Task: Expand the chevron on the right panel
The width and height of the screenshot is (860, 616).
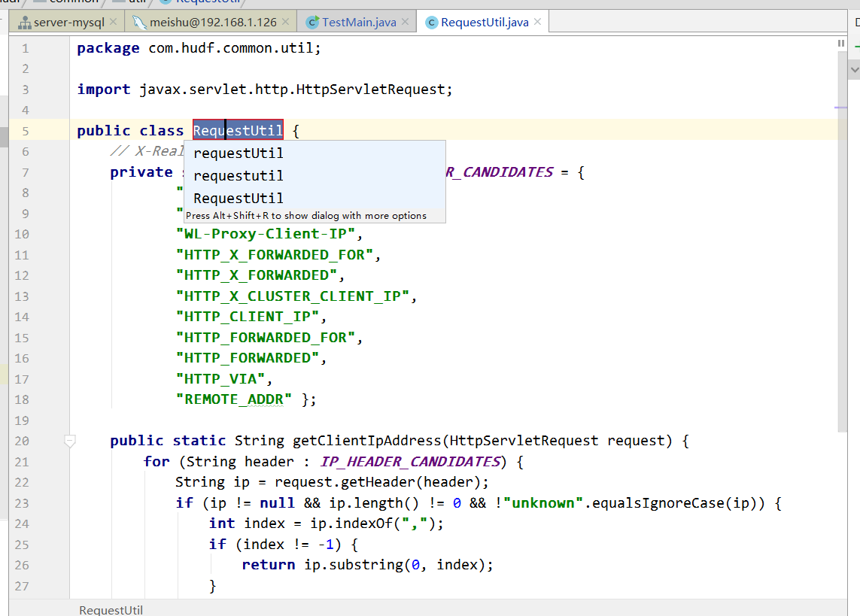Action: click(854, 69)
